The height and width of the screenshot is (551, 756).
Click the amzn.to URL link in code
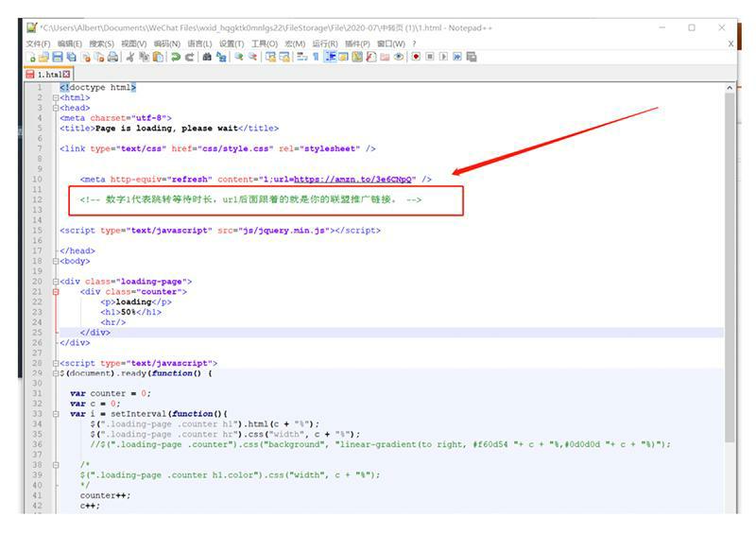pyautogui.click(x=352, y=179)
